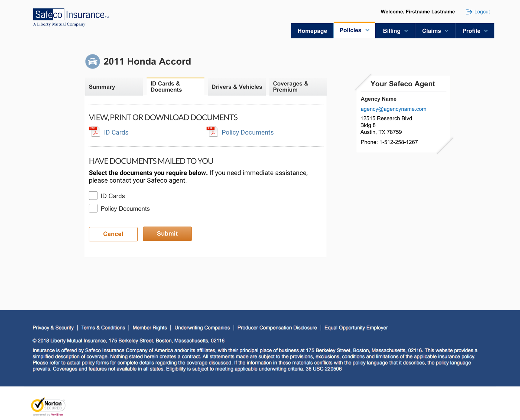Select the ID Cards & Documents tab
This screenshot has width=520, height=420.
pos(175,87)
